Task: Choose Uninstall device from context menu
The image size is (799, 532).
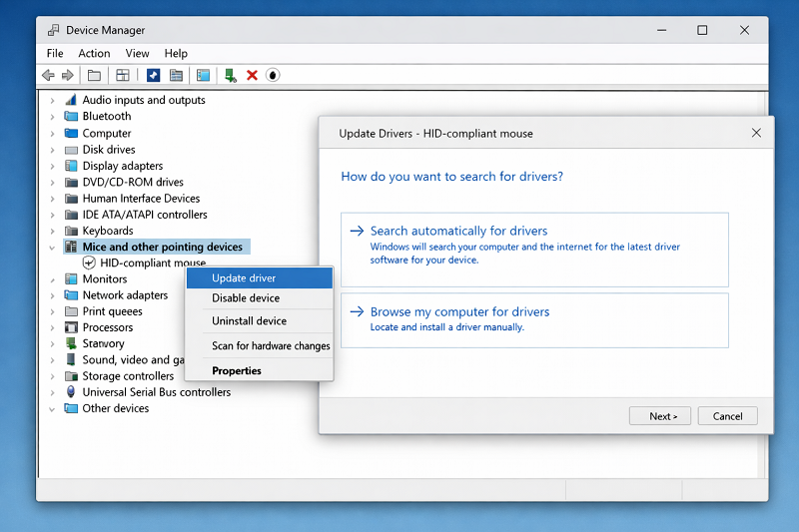Action: click(260, 321)
